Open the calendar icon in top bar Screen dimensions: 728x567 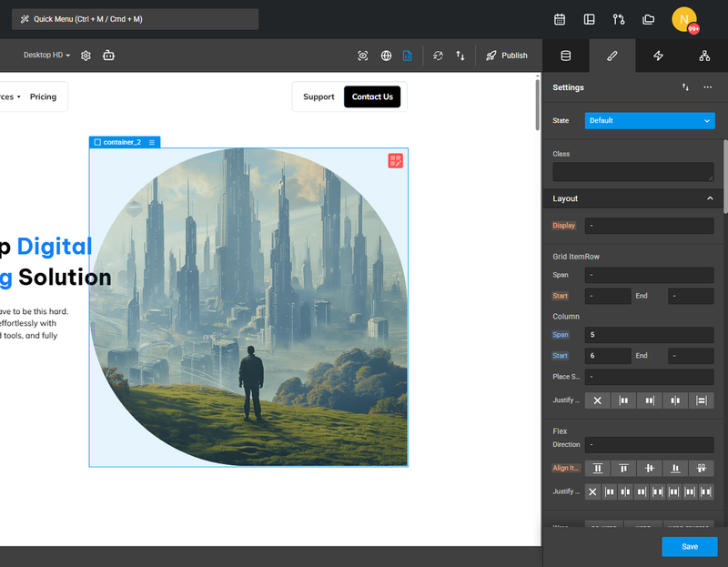560,19
